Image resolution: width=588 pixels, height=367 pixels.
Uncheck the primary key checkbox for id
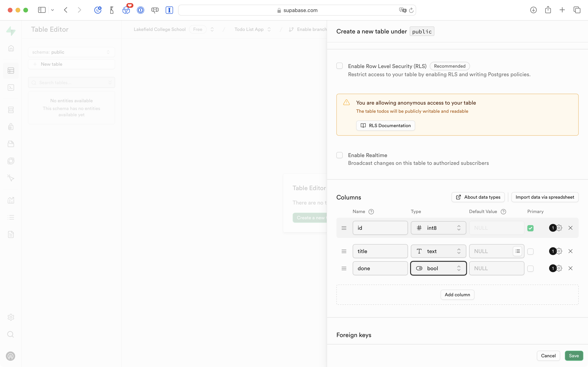click(530, 228)
